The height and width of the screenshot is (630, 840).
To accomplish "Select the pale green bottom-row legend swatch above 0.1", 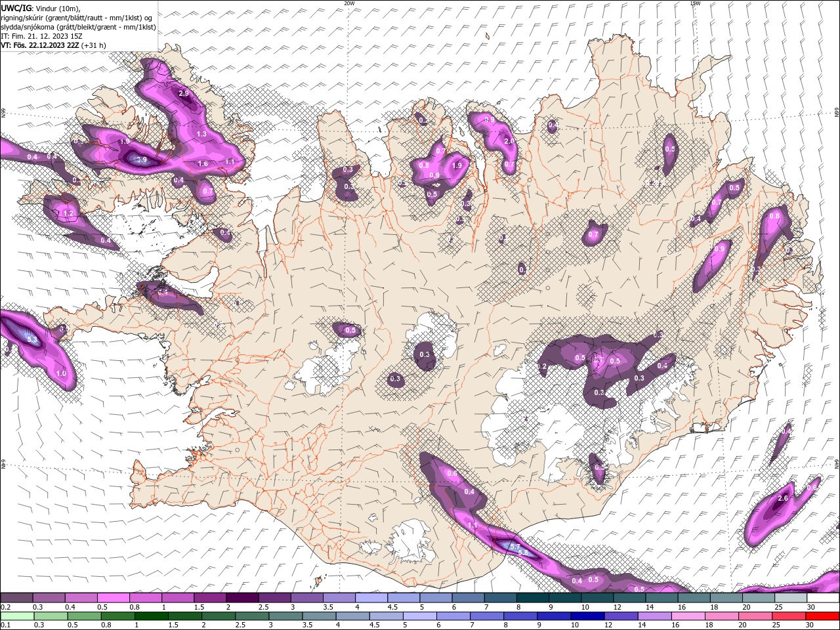I will click(16, 616).
